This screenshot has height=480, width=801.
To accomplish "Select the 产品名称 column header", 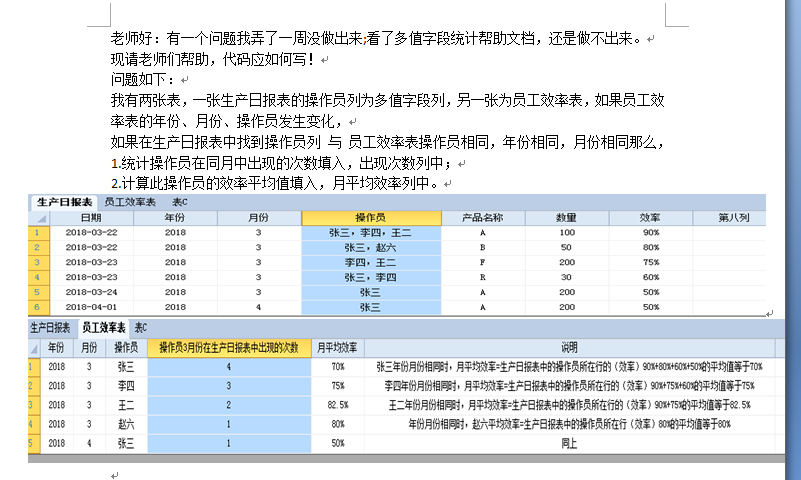I will [482, 217].
